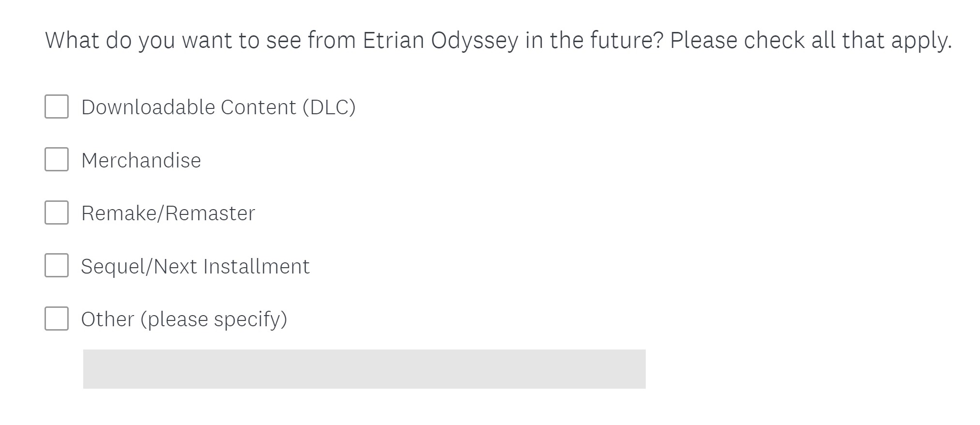Click the 'Etrian Odyssey' text in the question
The image size is (980, 425).
pos(440,40)
